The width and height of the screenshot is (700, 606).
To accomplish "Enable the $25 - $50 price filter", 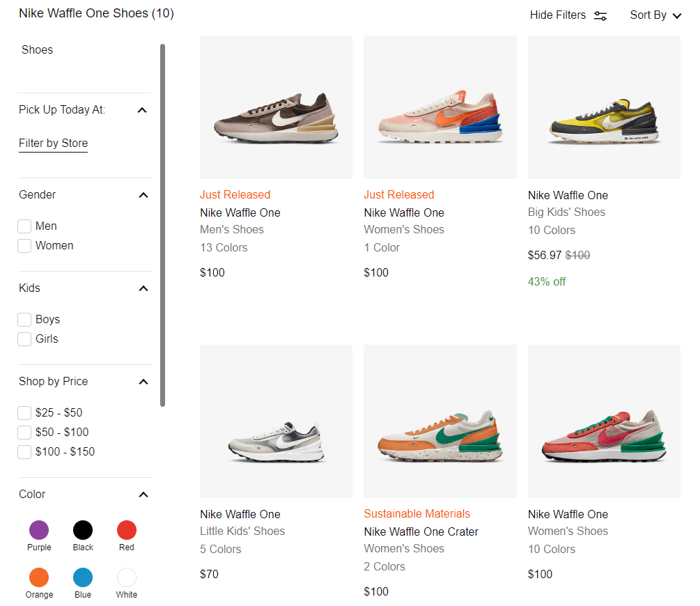I will tap(24, 412).
